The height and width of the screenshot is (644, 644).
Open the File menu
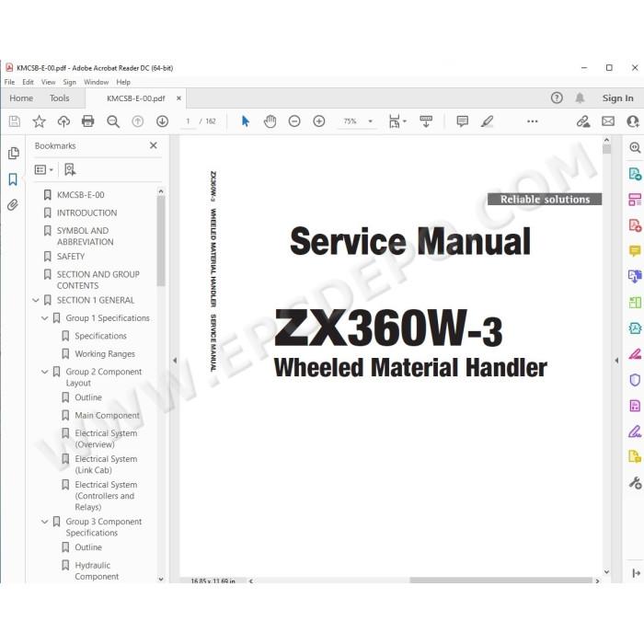[9, 82]
